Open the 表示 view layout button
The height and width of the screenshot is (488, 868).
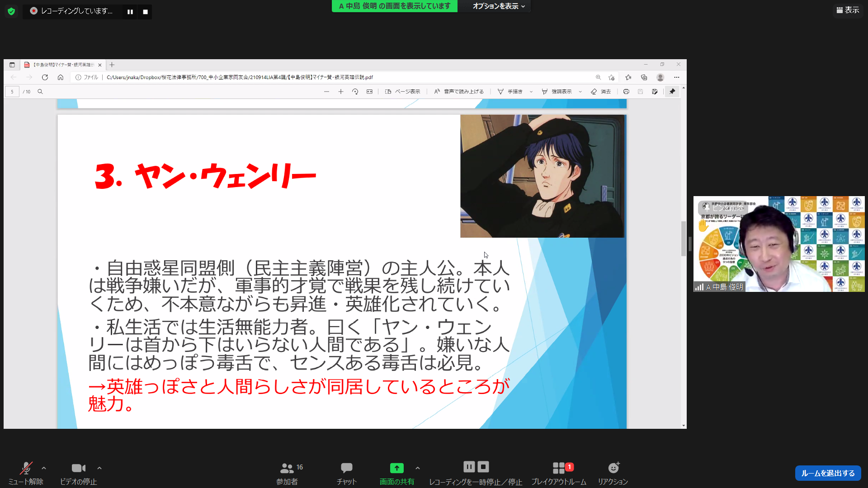(x=848, y=10)
